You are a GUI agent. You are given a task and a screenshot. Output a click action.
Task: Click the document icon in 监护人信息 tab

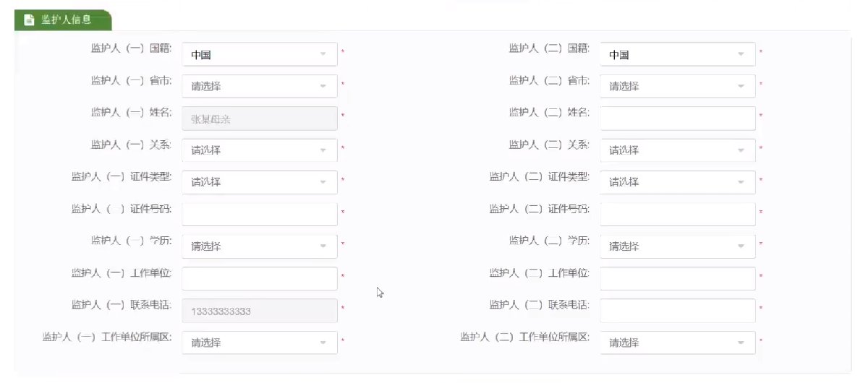[x=30, y=20]
